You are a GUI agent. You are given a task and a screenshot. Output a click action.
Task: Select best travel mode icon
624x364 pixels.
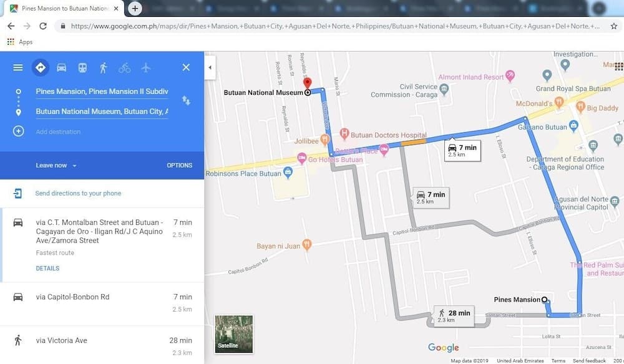[41, 67]
